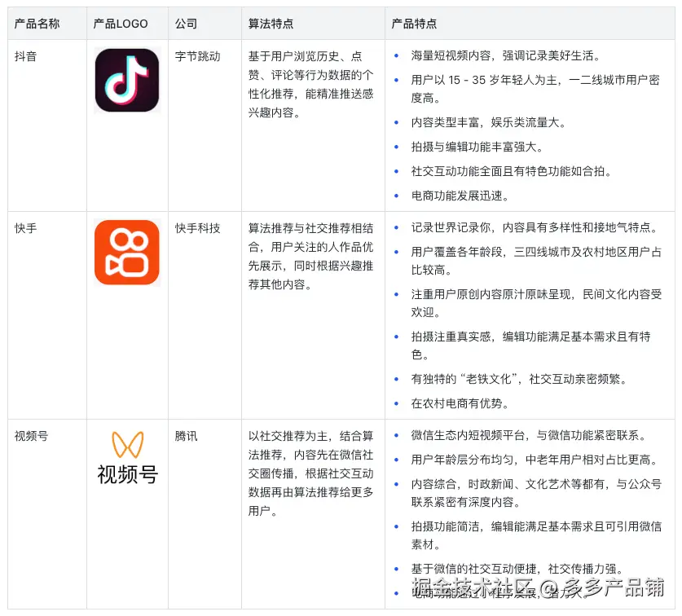Click bullet 在农村电商有优势
Screen dimensions: 682x616
[x=460, y=403]
